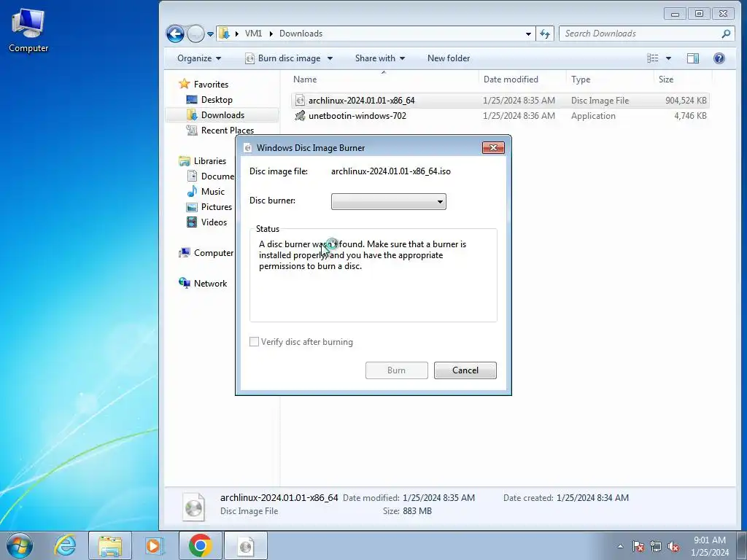
Task: Click the Change your view icon
Action: point(653,58)
